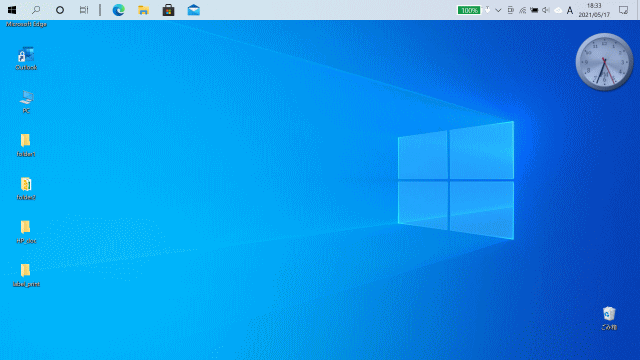The image size is (640, 360).
Task: Select the Microsoft Edge desktop shortcut label
Action: (x=27, y=24)
